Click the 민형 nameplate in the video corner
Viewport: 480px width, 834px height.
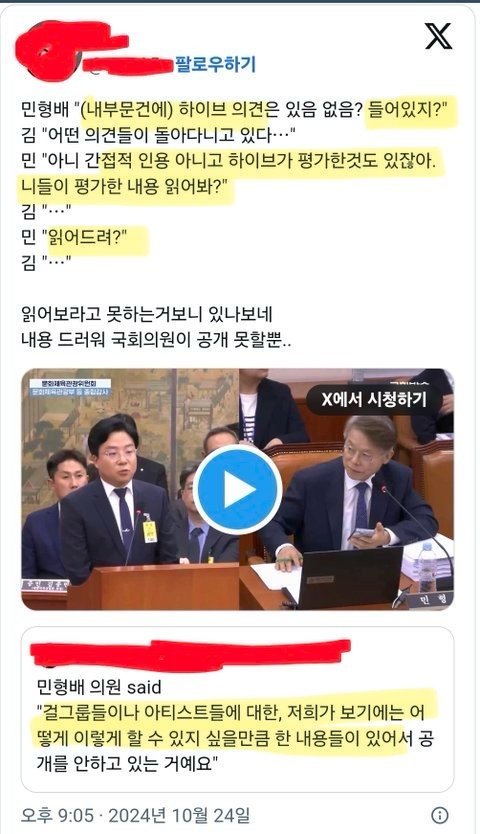click(x=431, y=600)
